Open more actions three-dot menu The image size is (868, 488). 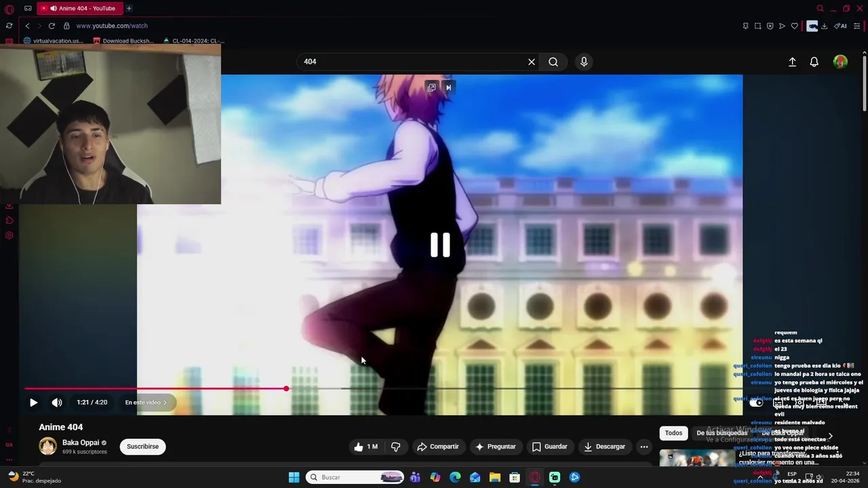pos(644,447)
